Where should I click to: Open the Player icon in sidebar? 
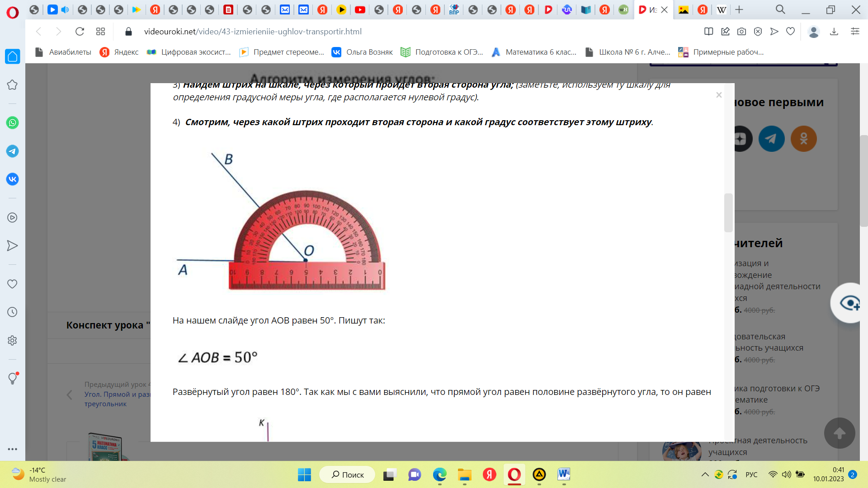[x=12, y=217]
